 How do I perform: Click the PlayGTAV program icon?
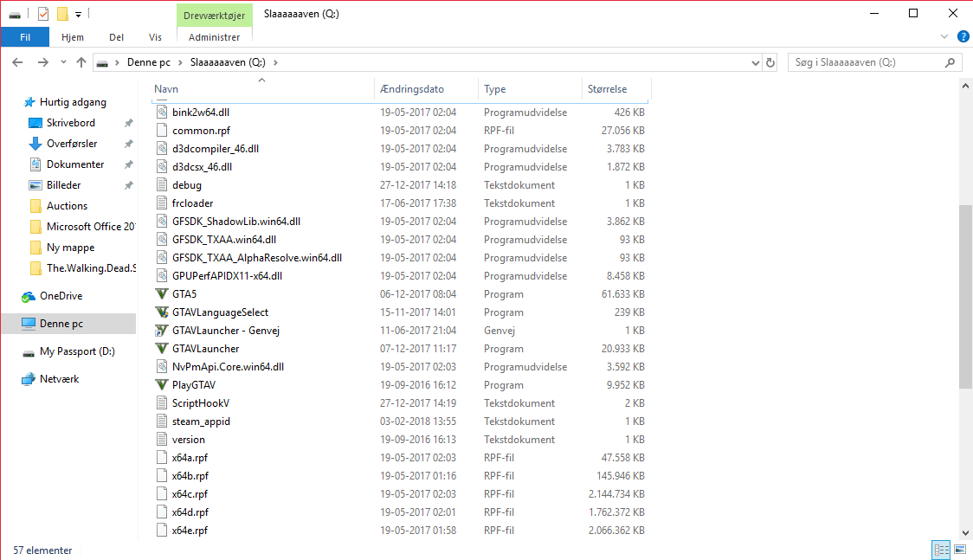coord(161,385)
